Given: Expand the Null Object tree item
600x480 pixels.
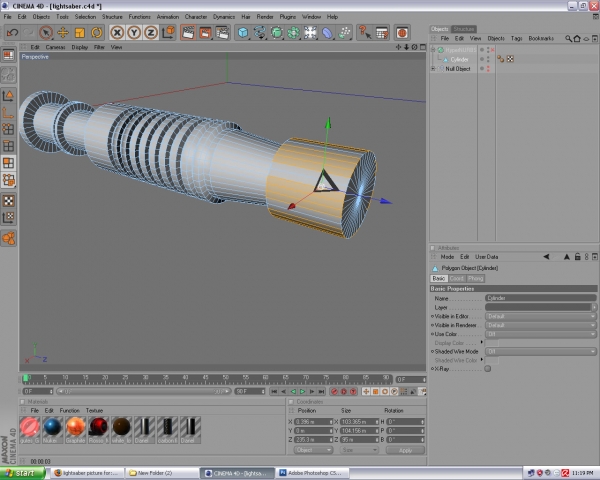Looking at the screenshot, I should click(x=433, y=69).
